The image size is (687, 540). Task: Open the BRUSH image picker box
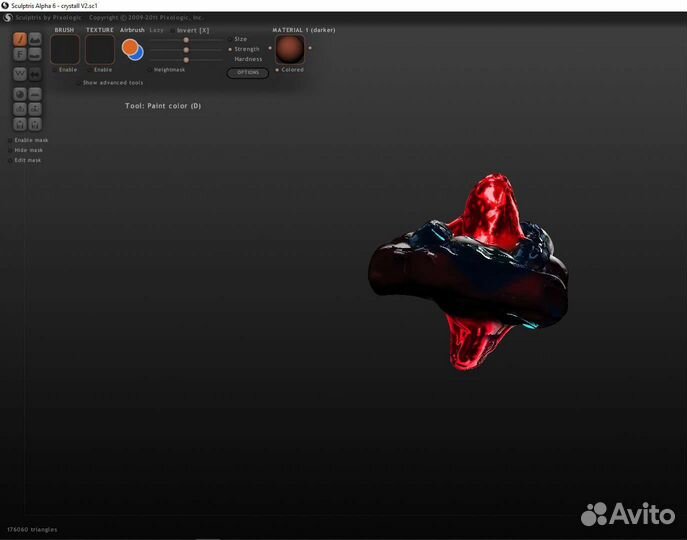tap(65, 50)
